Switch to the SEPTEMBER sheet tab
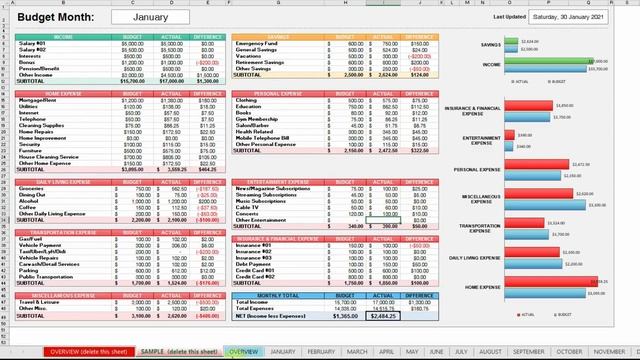 click(529, 351)
